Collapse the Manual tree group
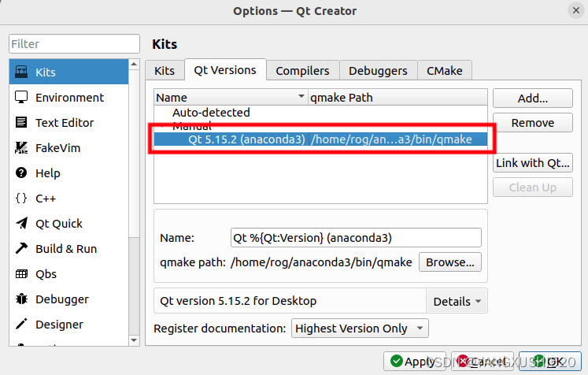588x375 pixels. (163, 127)
